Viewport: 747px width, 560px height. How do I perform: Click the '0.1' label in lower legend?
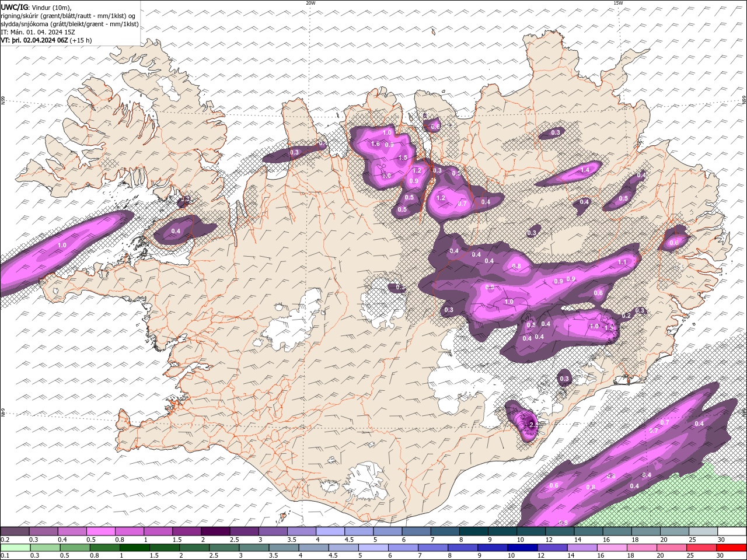pyautogui.click(x=5, y=556)
